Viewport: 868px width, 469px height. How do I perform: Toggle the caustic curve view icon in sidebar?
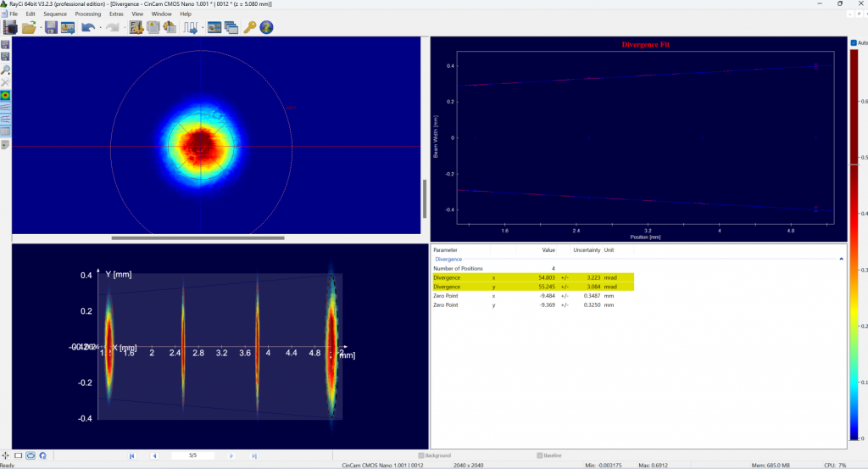6,118
